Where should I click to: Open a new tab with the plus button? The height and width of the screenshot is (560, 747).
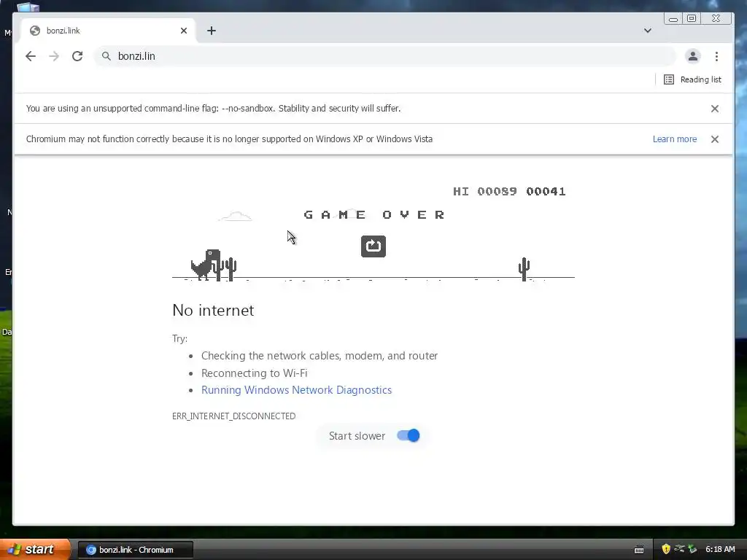[x=212, y=31]
